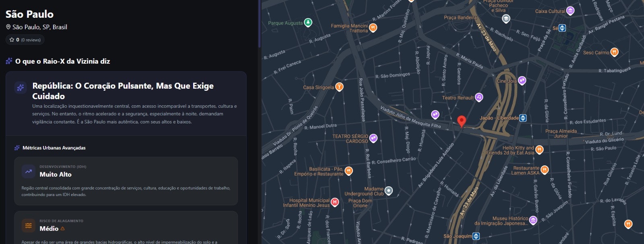Click the 'R. Conselheiro Carrão' street label

[x=394, y=161]
